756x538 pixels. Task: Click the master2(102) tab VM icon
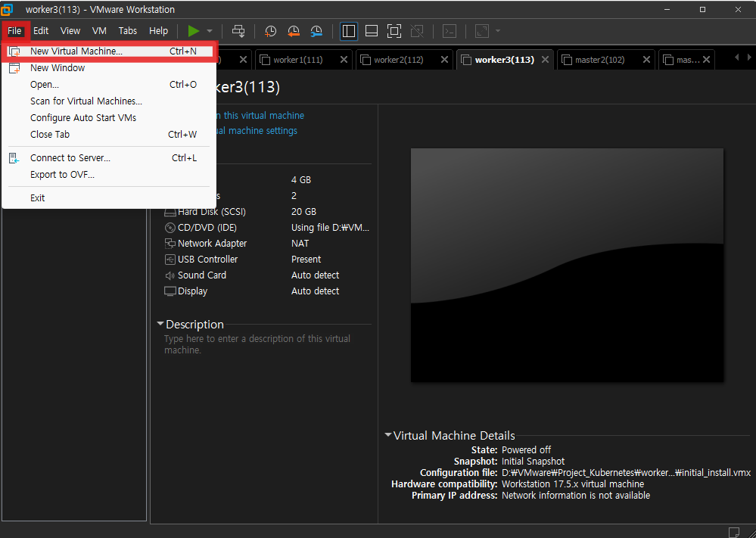click(x=567, y=60)
